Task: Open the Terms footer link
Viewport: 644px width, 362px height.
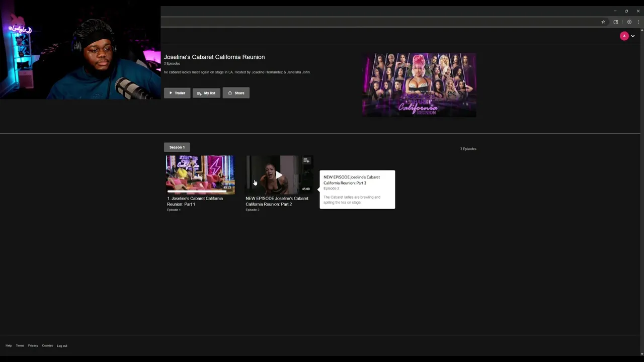Action: click(x=20, y=346)
